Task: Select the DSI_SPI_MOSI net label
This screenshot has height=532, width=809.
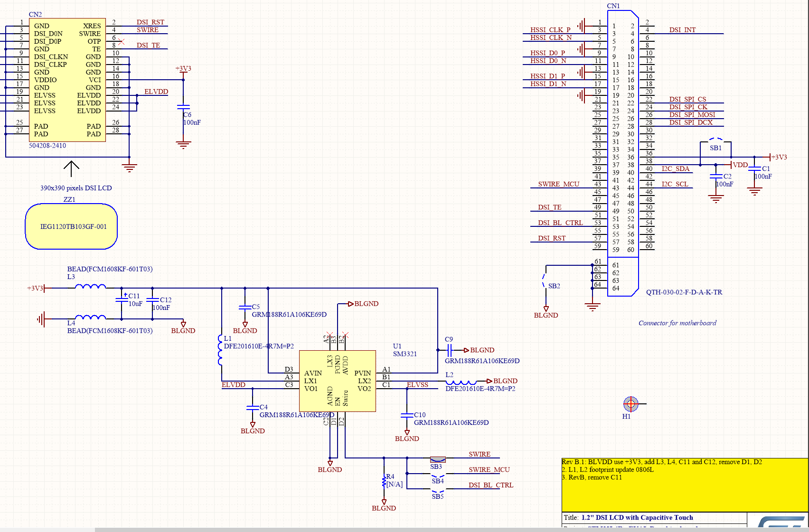Action: [692, 115]
